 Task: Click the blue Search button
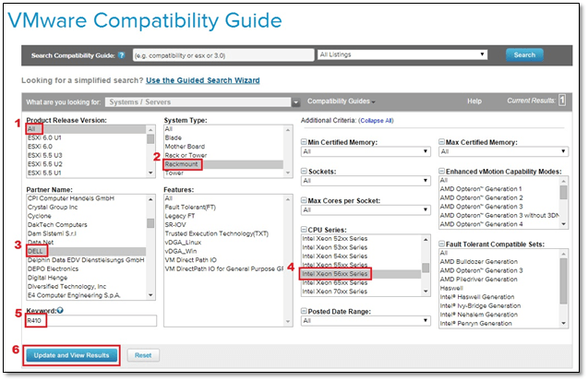click(524, 55)
